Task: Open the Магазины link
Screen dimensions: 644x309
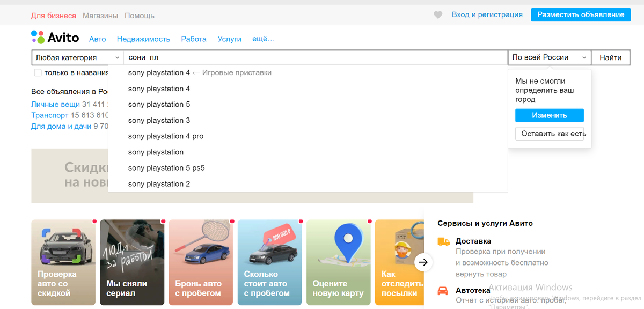Action: click(100, 16)
